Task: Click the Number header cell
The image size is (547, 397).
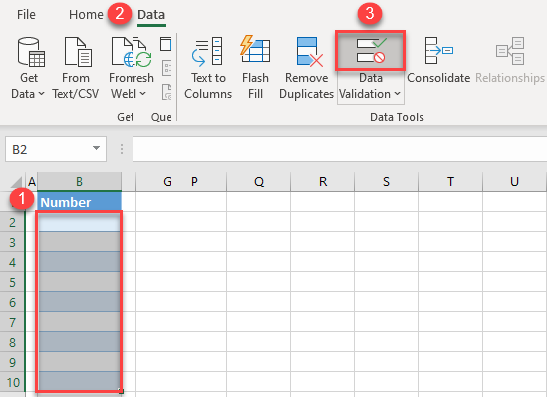Action: (80, 202)
